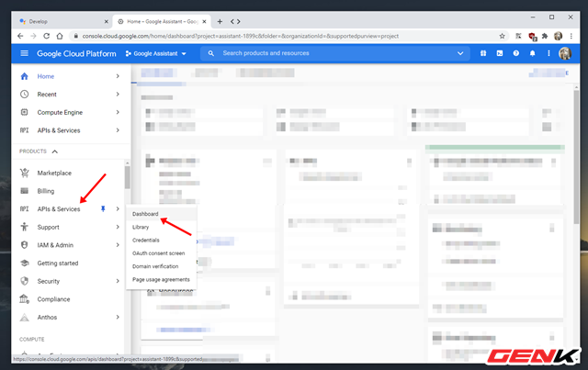Expand IAM & Admin submenu chevron
Viewport: 588px width, 370px height.
click(x=118, y=245)
